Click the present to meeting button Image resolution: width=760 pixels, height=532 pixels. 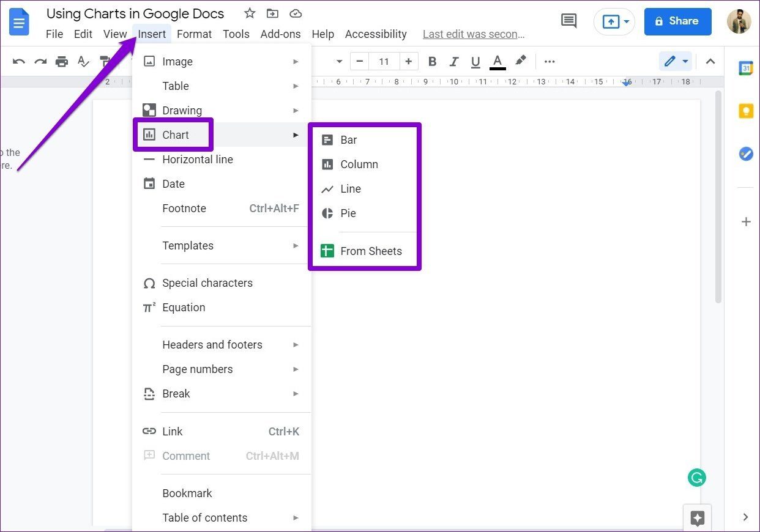point(614,21)
